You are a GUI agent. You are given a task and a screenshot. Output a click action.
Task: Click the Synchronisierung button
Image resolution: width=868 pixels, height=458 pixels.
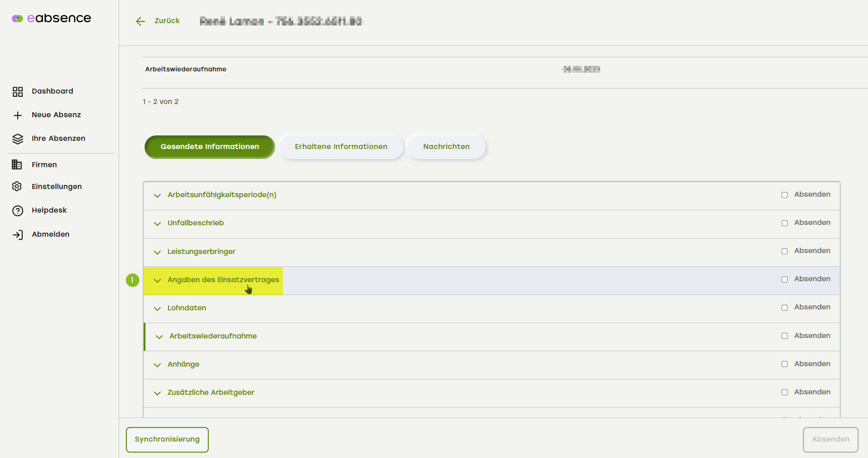pos(167,439)
